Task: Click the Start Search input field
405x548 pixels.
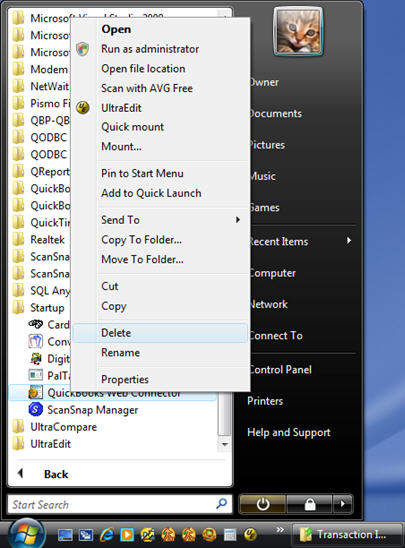Action: pyautogui.click(x=120, y=504)
